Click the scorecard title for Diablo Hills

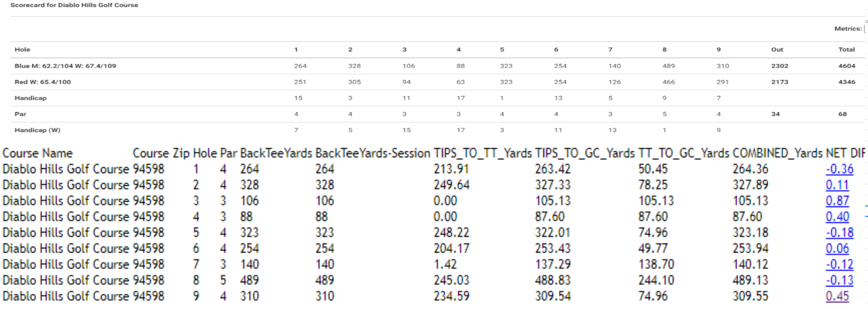(74, 5)
